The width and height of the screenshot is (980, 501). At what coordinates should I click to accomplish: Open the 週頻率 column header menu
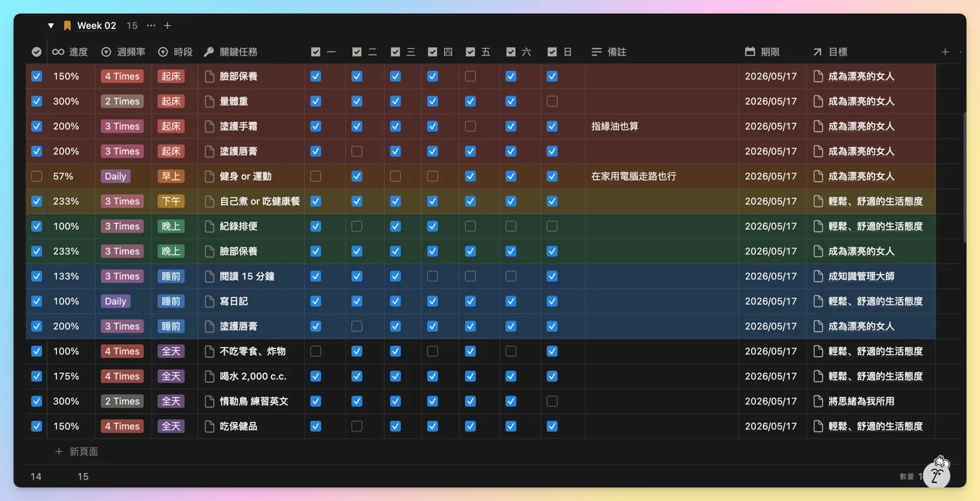pos(123,52)
